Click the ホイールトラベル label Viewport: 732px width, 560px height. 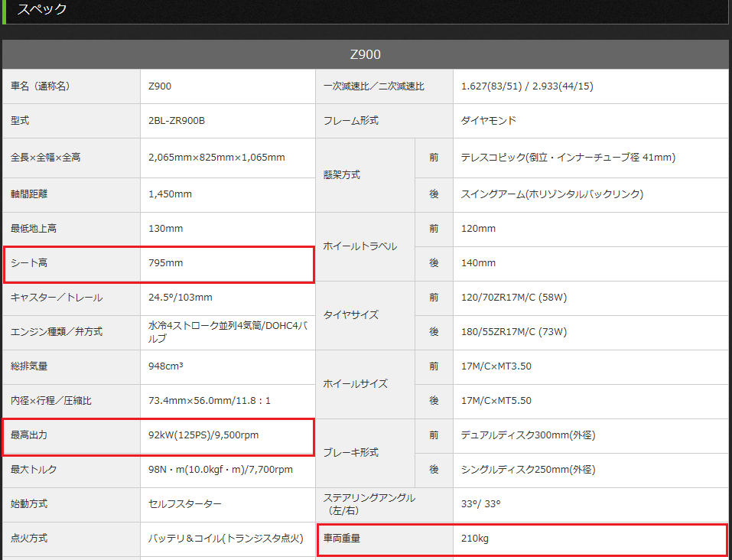point(360,246)
